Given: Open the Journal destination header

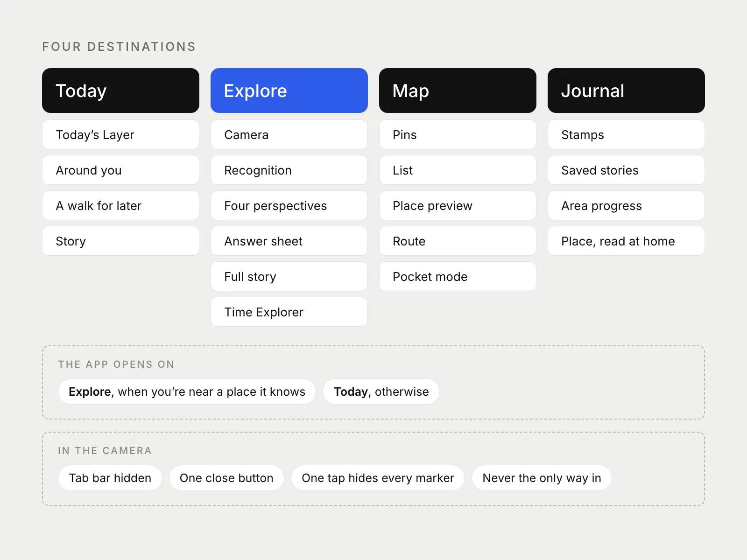Looking at the screenshot, I should click(x=626, y=91).
